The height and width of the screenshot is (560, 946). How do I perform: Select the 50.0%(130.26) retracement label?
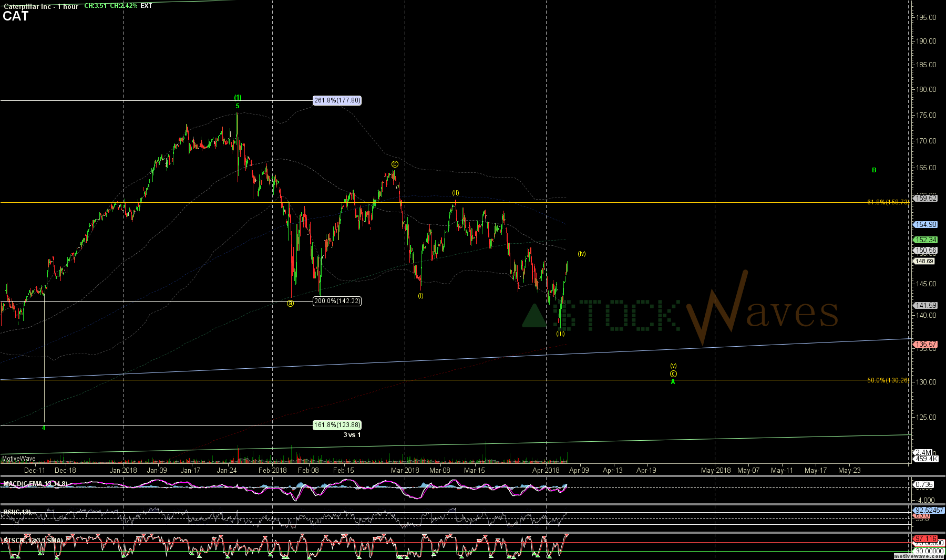[x=888, y=380]
